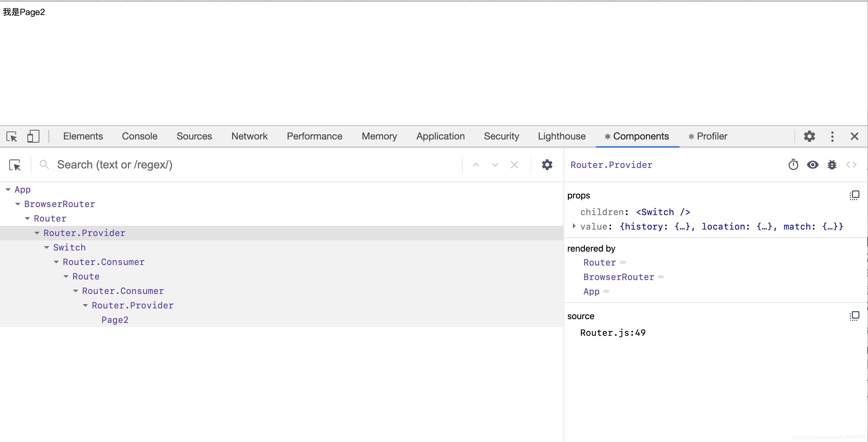Switch to the React Profiler tab
The height and width of the screenshot is (442, 868).
708,137
